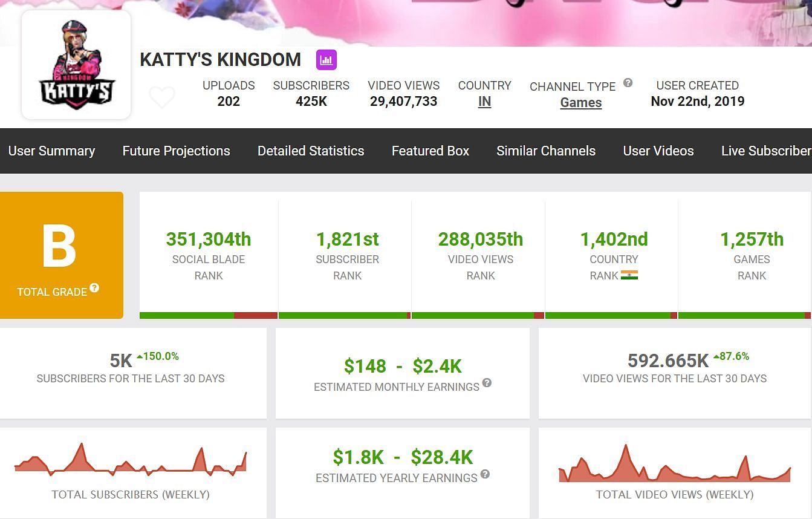Screen dimensions: 812x519
Task: Click progress bar under Country Rank
Action: coord(611,315)
